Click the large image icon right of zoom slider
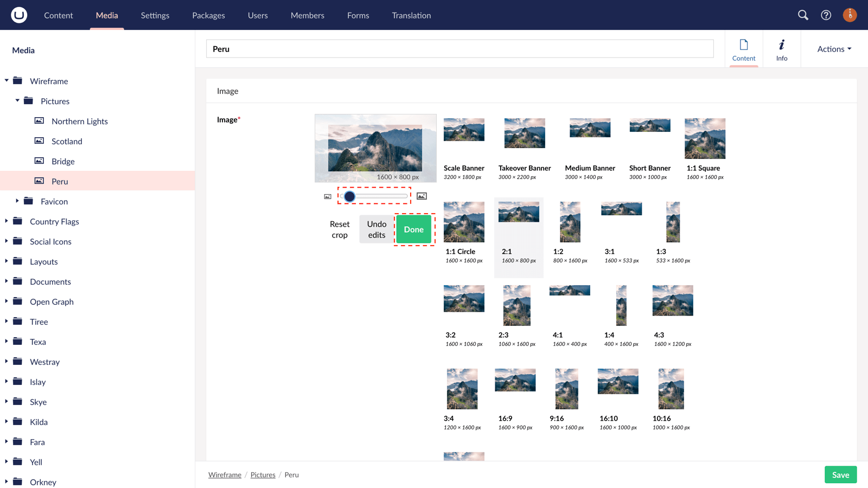 (422, 196)
